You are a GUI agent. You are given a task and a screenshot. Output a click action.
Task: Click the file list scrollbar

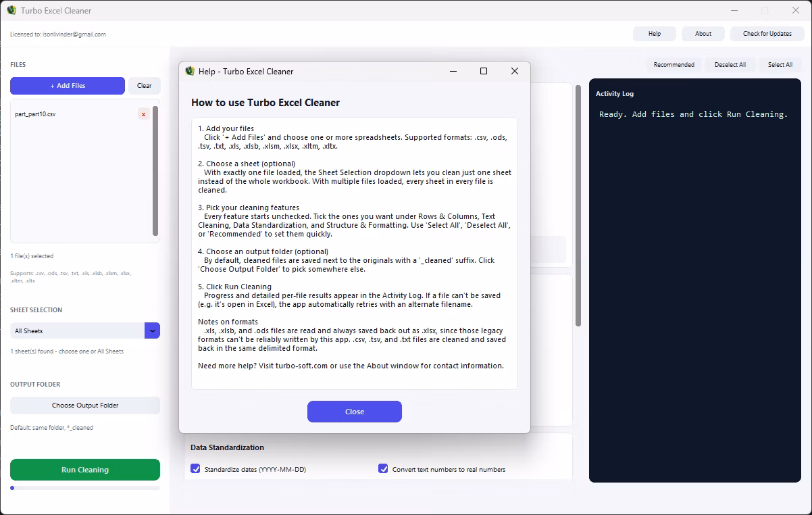coord(155,171)
